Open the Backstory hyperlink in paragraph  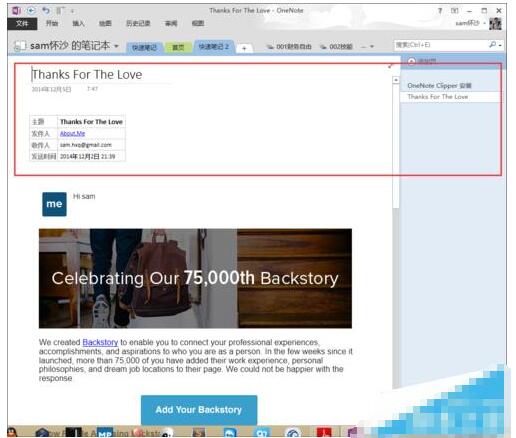click(x=100, y=342)
